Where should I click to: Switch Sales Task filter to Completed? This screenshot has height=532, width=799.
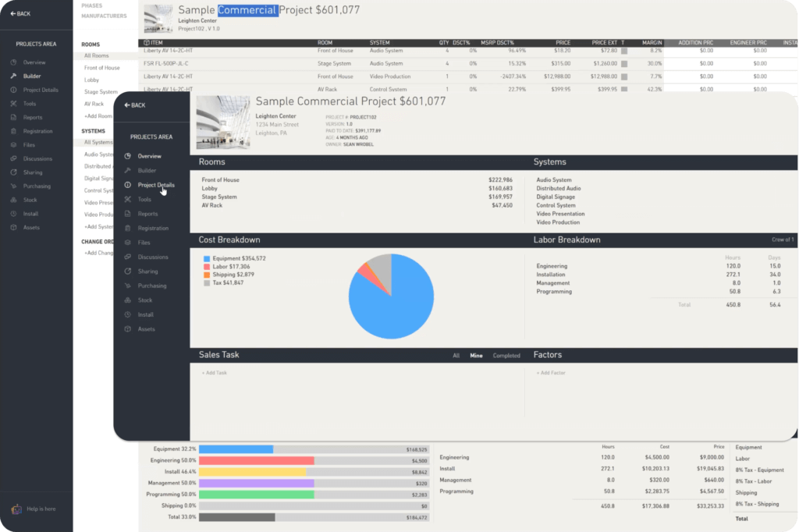click(506, 356)
